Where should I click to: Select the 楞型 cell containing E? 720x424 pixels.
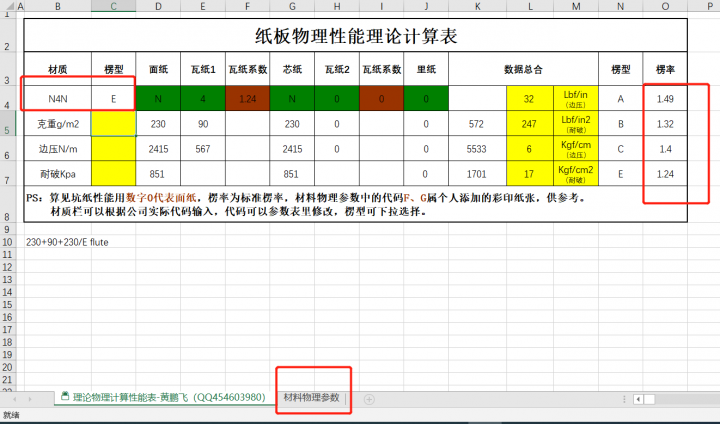[113, 99]
